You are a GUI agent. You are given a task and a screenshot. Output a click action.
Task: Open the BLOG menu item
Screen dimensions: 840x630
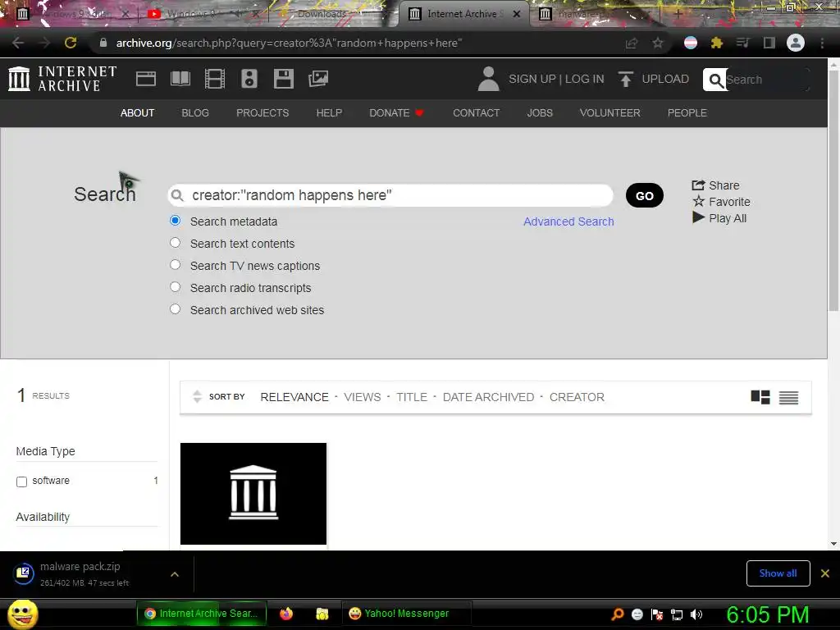[x=195, y=113]
